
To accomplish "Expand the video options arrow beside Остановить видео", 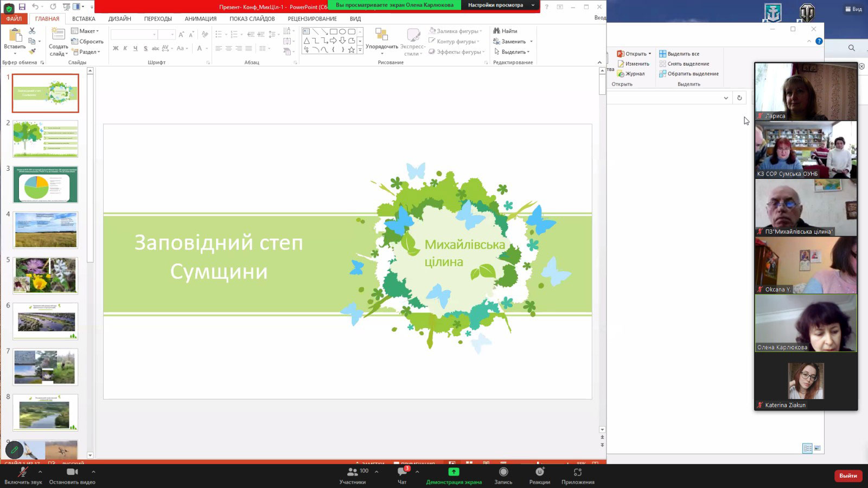I will coord(93,472).
